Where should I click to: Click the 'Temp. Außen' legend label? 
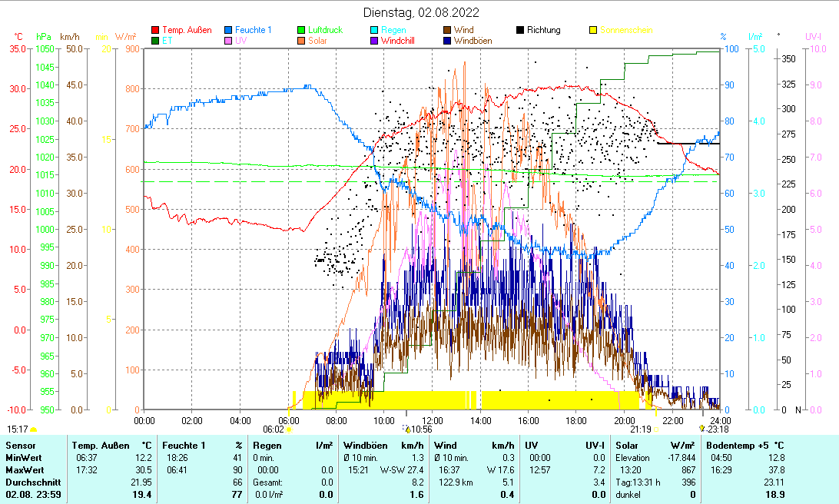pyautogui.click(x=187, y=30)
